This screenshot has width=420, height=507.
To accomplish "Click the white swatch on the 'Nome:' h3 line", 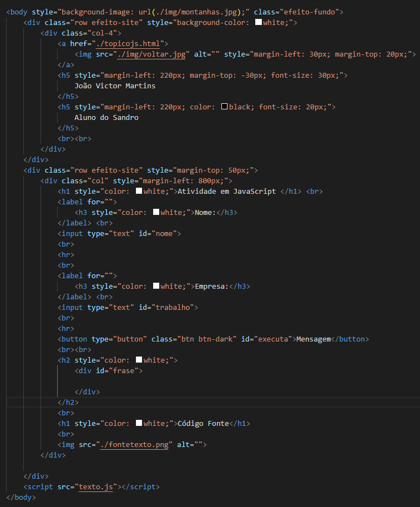I will tap(156, 212).
